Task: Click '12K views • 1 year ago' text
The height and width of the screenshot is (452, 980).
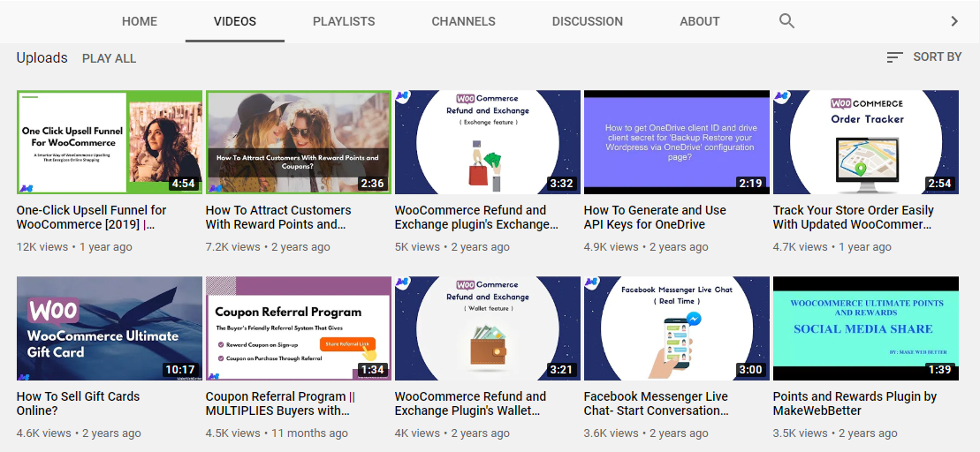Action: coord(74,247)
